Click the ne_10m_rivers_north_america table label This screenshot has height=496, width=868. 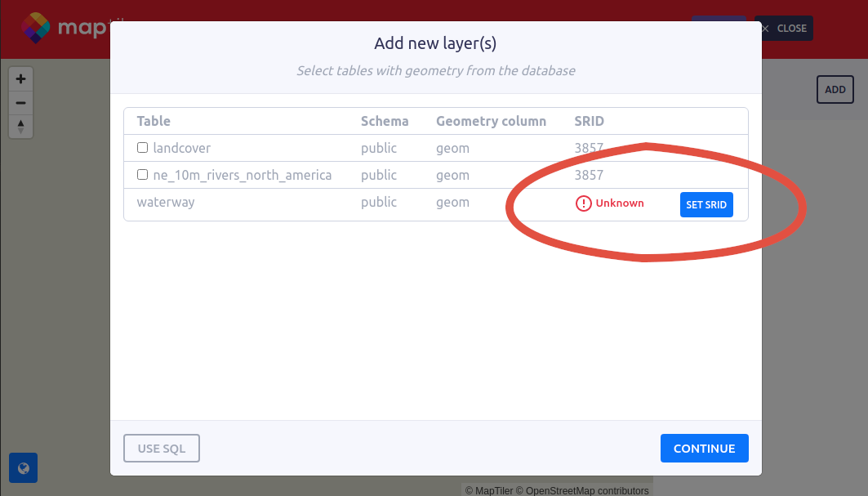click(243, 175)
